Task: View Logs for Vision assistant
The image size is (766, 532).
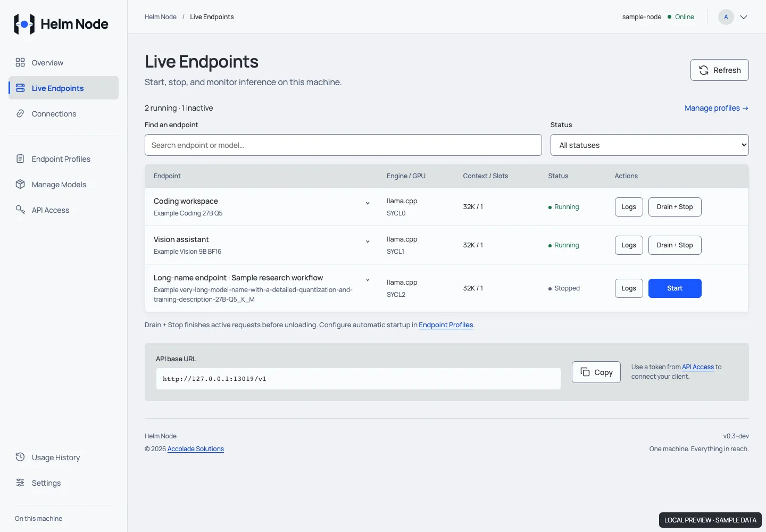Action: (x=629, y=245)
